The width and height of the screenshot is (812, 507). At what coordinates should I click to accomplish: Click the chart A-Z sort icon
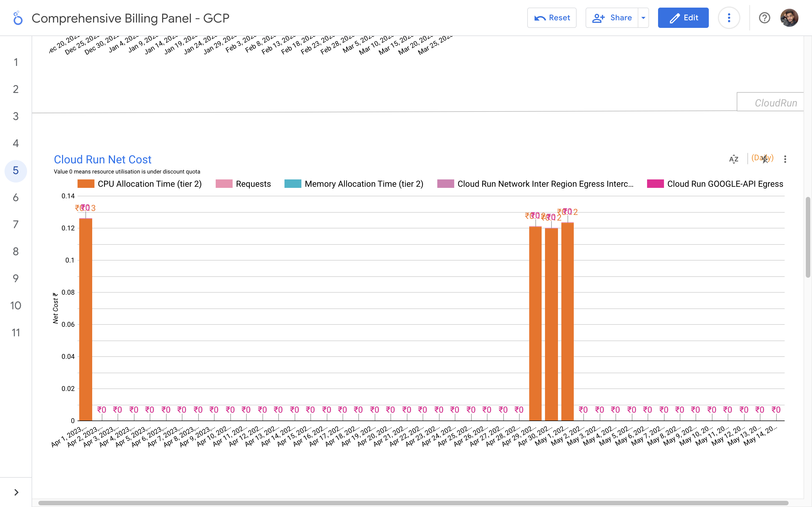tap(734, 159)
